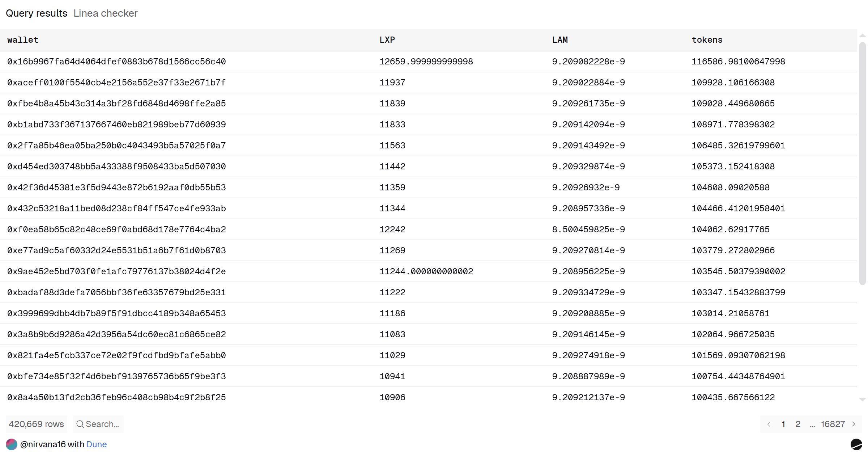
Task: Click the nirvana16 avatar icon
Action: [x=12, y=444]
